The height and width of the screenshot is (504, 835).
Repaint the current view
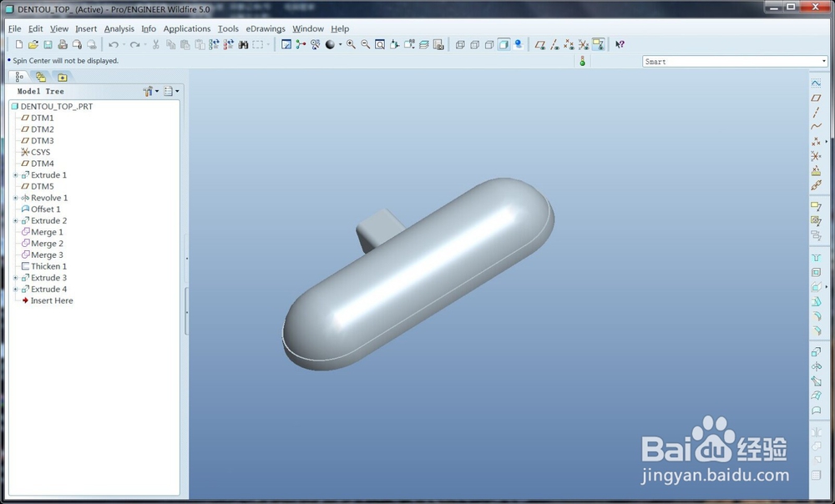point(286,45)
